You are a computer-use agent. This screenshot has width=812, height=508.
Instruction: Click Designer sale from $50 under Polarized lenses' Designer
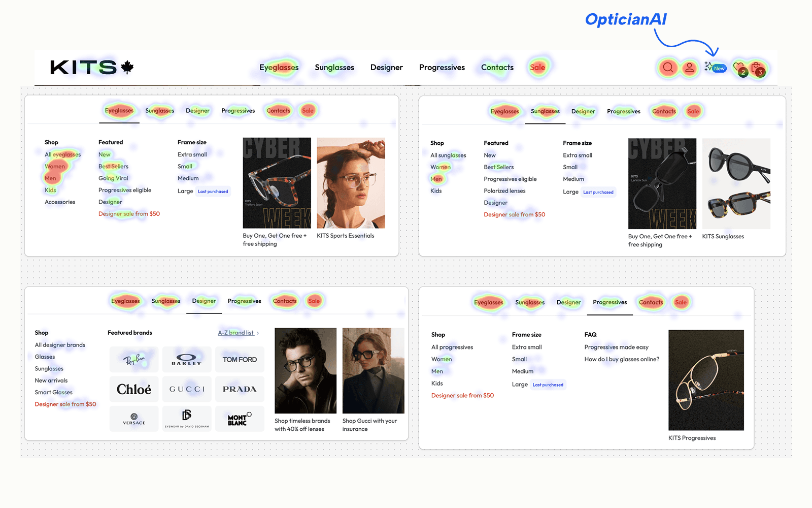pyautogui.click(x=514, y=215)
